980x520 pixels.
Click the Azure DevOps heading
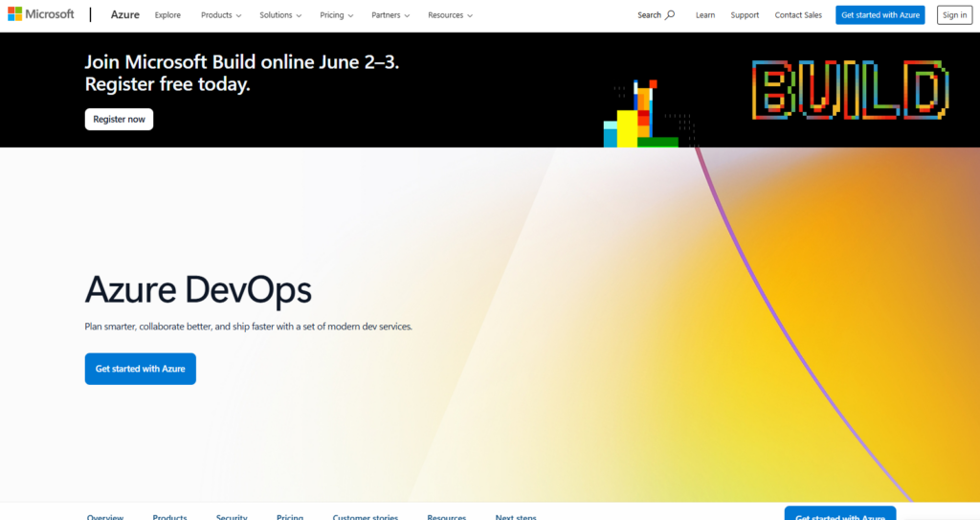198,290
